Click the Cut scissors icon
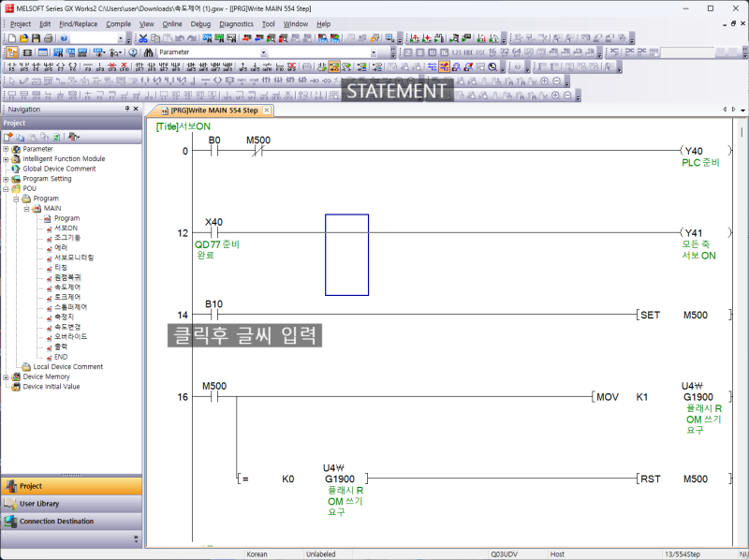The image size is (749, 560). [143, 38]
